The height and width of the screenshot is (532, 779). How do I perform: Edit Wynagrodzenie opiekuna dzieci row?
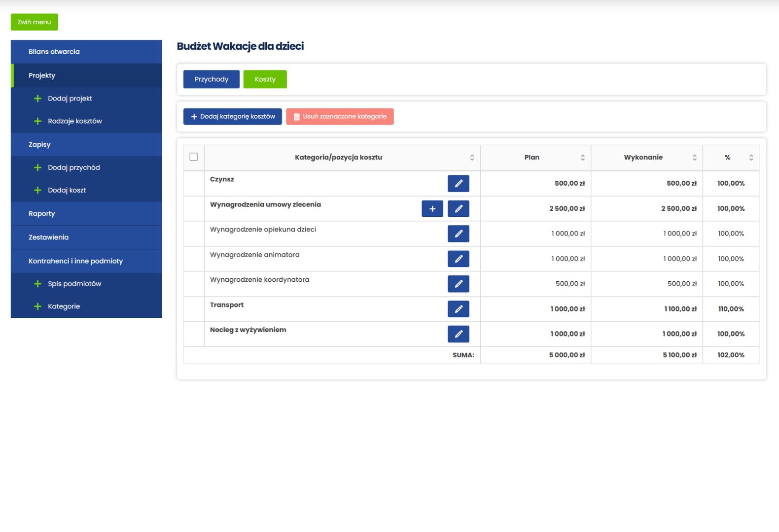click(458, 233)
